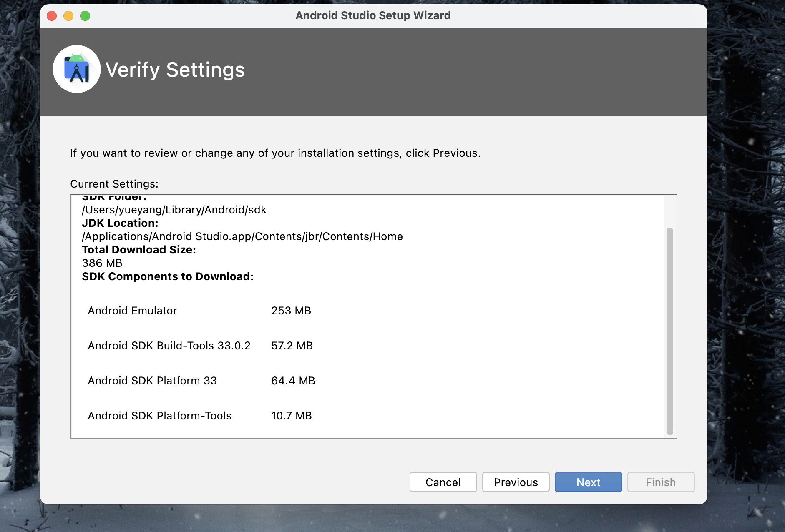Click the 64.4 MB size value
This screenshot has width=785, height=532.
click(293, 381)
